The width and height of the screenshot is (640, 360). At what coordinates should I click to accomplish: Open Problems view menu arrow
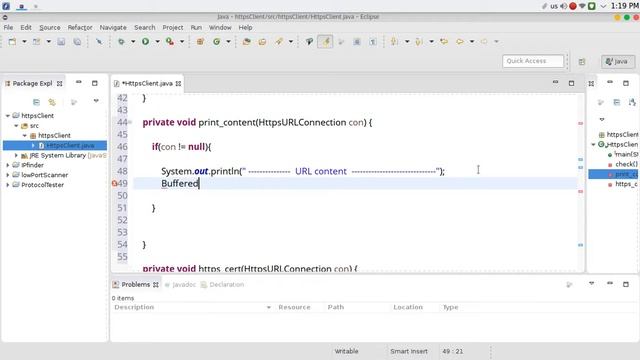591,283
